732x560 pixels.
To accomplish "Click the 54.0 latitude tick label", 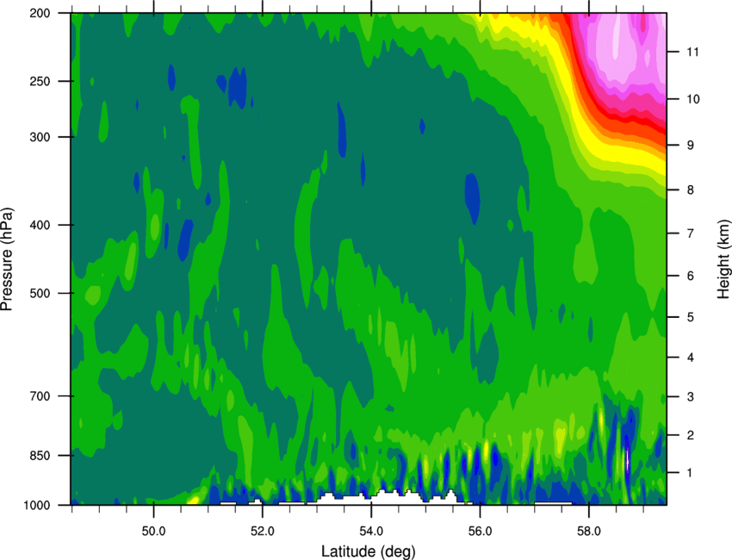I will coord(371,532).
